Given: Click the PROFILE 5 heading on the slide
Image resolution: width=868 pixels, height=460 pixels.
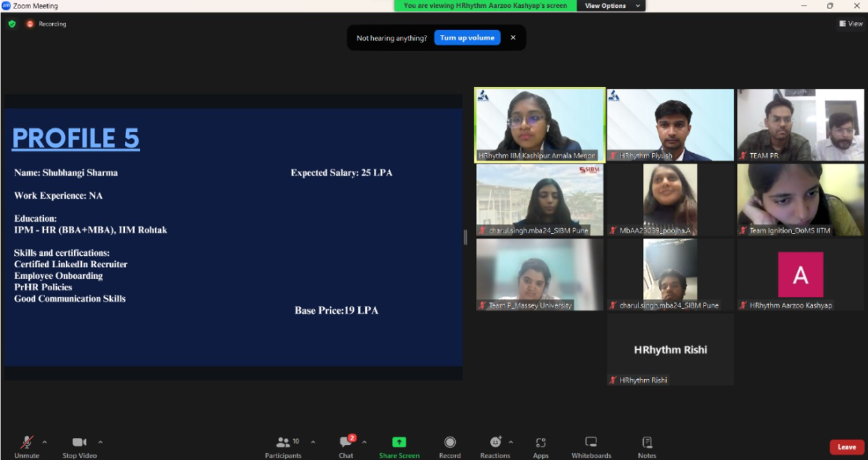Looking at the screenshot, I should 76,138.
